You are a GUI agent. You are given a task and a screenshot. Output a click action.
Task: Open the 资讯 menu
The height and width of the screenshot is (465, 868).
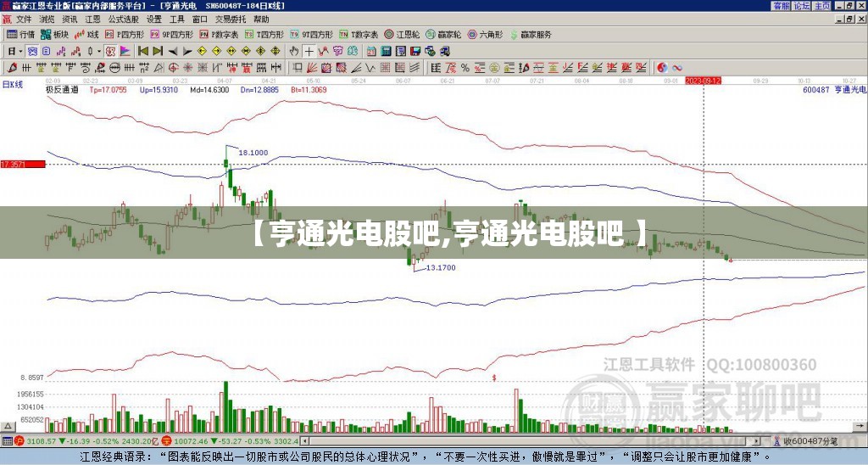point(70,20)
